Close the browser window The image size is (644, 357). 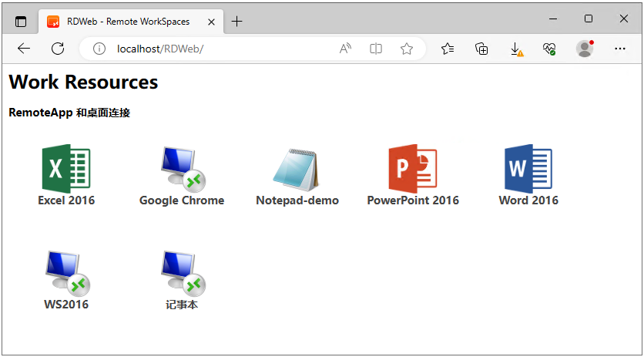[x=624, y=19]
